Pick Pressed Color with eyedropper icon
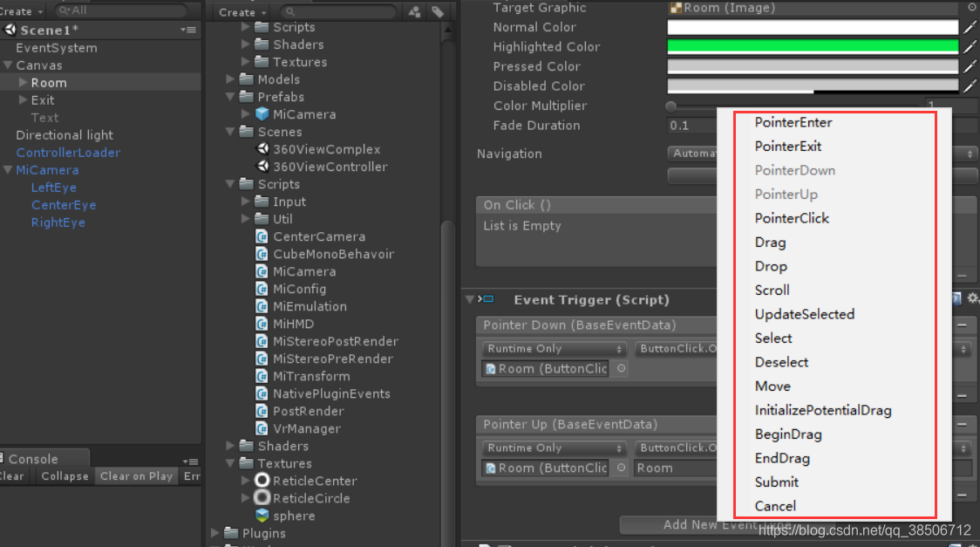The width and height of the screenshot is (980, 547). click(970, 66)
